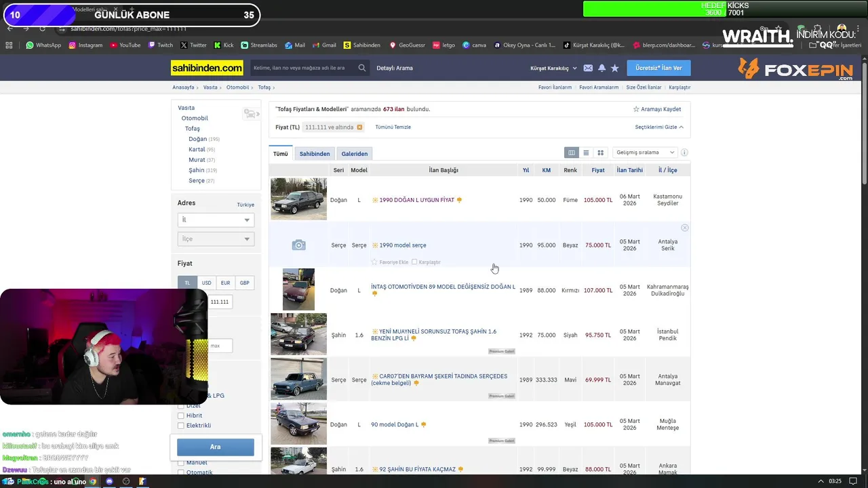Filter by the Doğan model in sidebar
Screen dimensions: 868x488
(198, 139)
